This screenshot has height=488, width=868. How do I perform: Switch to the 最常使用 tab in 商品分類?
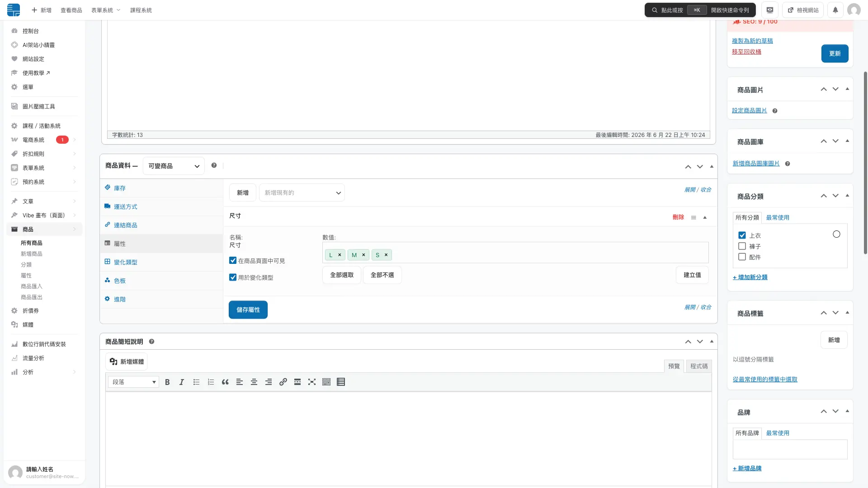tap(778, 218)
